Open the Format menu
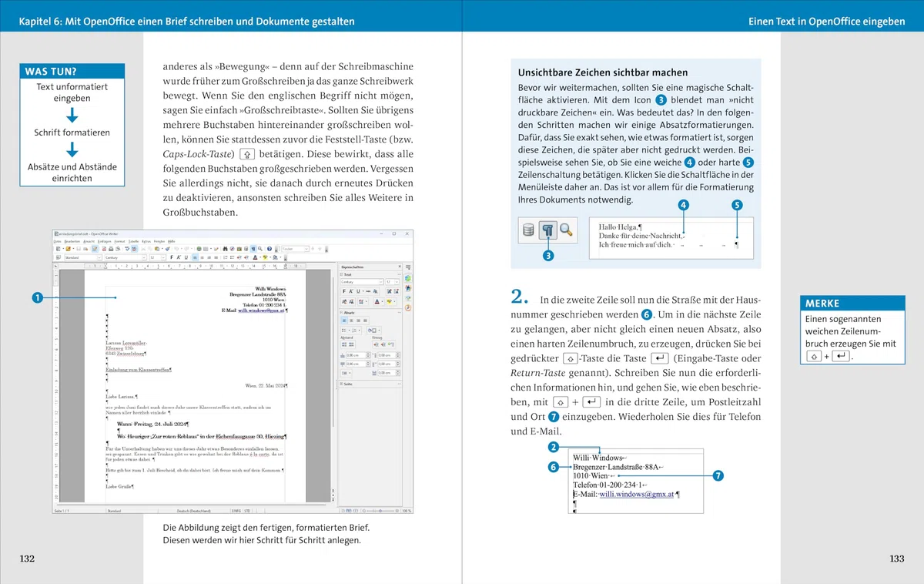 coord(119,241)
